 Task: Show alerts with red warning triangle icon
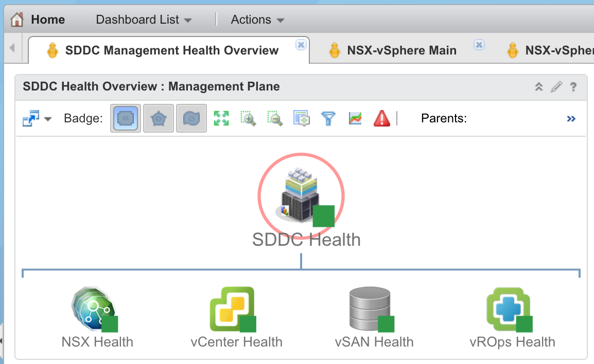click(x=381, y=119)
